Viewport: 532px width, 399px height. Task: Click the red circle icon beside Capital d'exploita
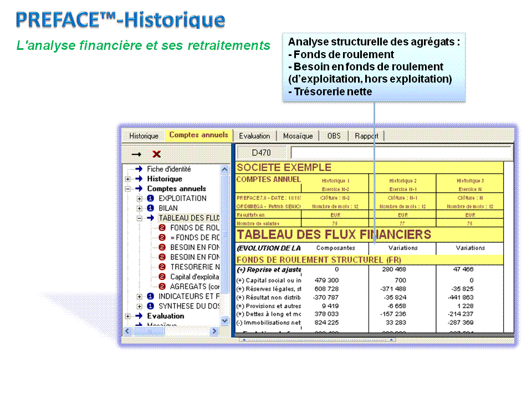(162, 277)
